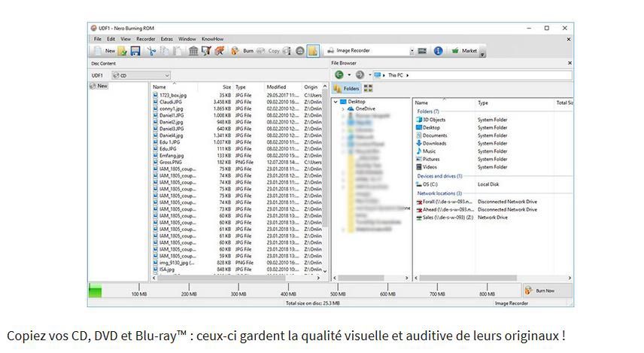Select the New disc node

[99, 86]
